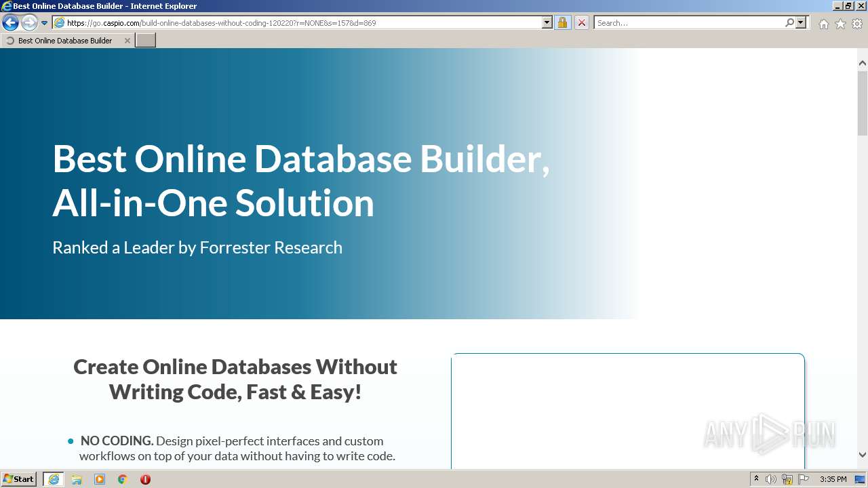Click the page's main headline text
This screenshot has height=488, width=868.
301,180
